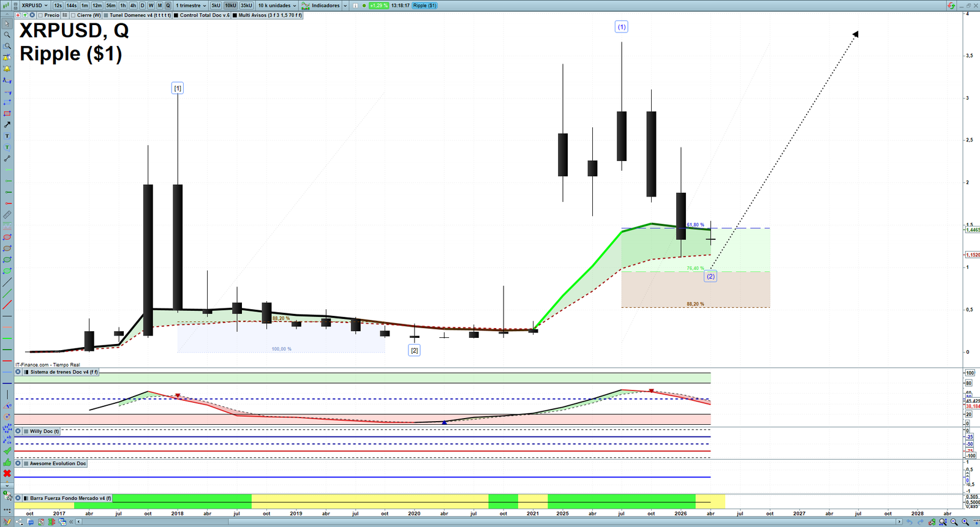Close the Sistema de trenes Doc v4 panel
The height and width of the screenshot is (527, 980).
[x=18, y=372]
